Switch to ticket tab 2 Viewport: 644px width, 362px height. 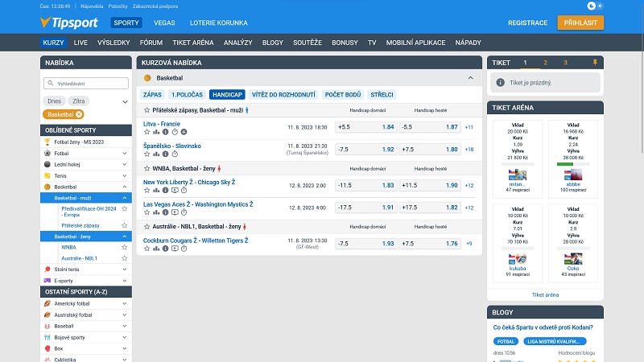click(546, 63)
